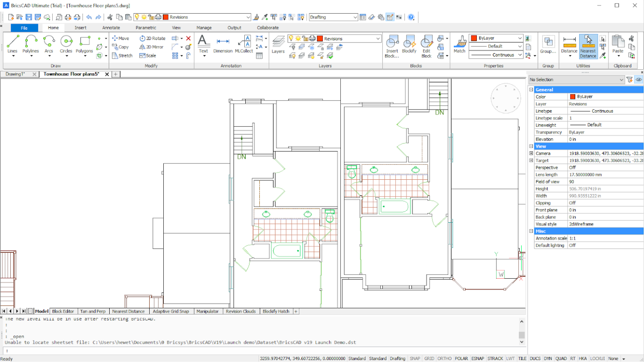The width and height of the screenshot is (644, 362).
Task: Collapse the General properties section
Action: tap(531, 90)
